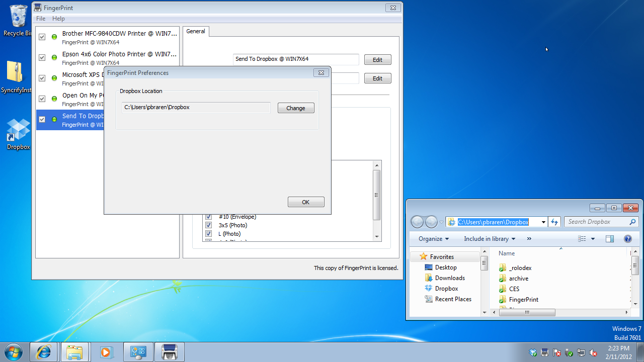Screen dimensions: 644x362
Task: Launch Internet Explorer from the taskbar
Action: 44,352
